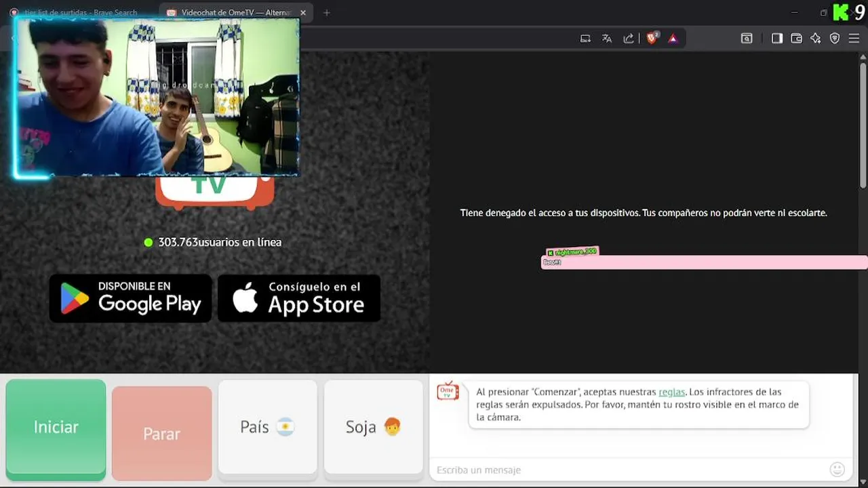The image size is (868, 488).
Task: Click the webcam overlay video thumbnail
Action: click(157, 97)
